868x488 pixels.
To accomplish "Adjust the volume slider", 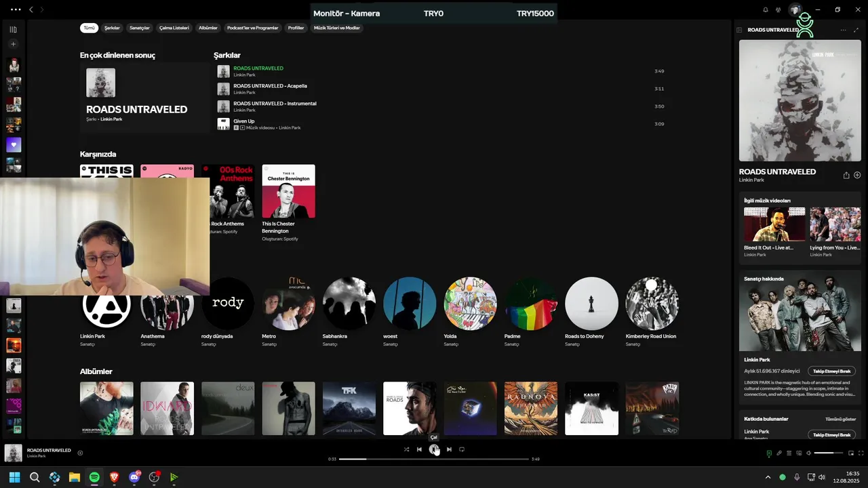I will click(x=828, y=453).
